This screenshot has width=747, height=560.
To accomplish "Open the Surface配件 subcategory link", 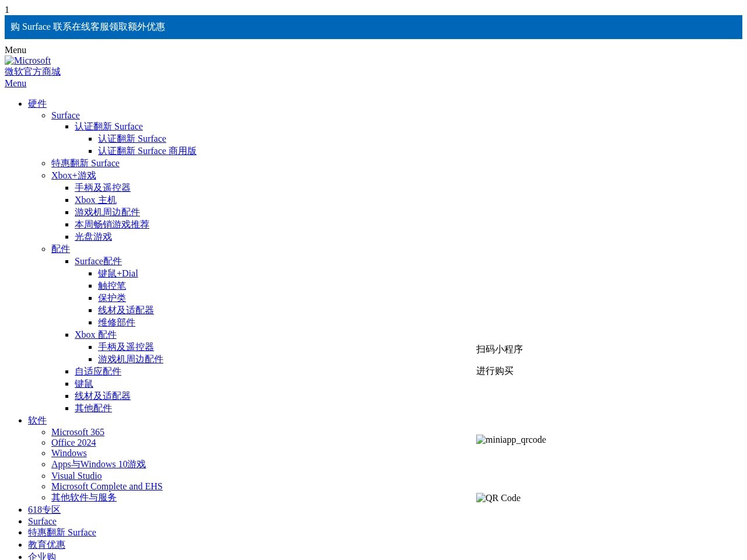I will (x=98, y=261).
